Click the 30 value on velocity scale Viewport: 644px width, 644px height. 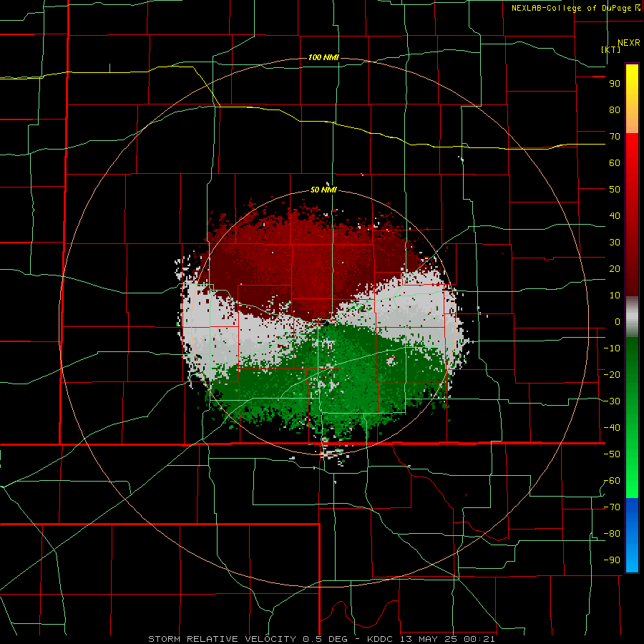(x=615, y=243)
